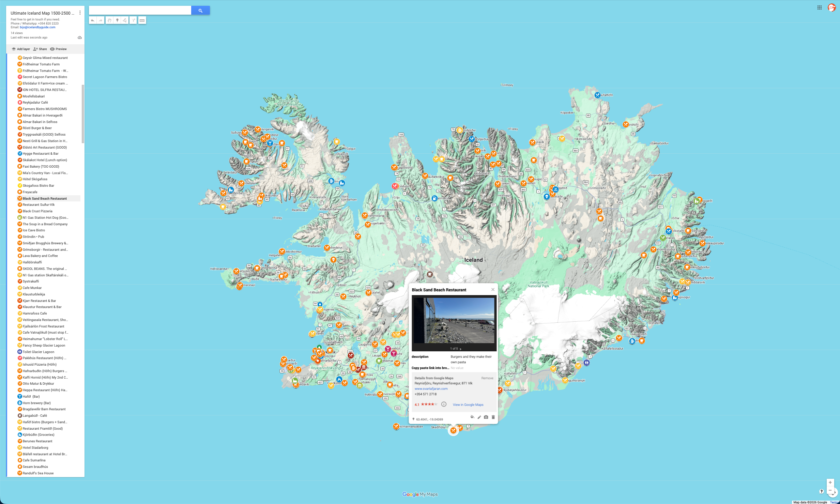This screenshot has width=840, height=504.
Task: Open the marker Style paint bucket
Action: (x=472, y=417)
